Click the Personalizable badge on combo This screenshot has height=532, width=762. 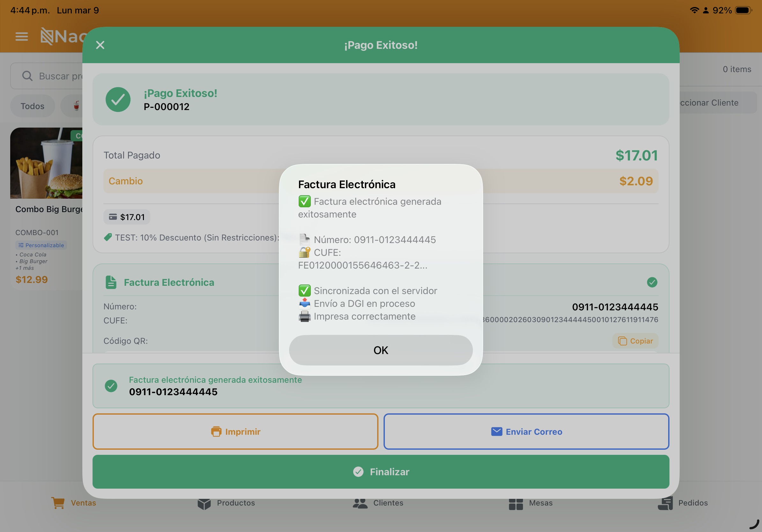(x=41, y=245)
